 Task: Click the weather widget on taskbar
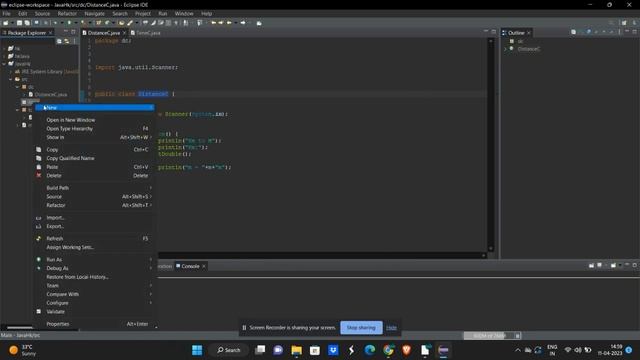coord(22,350)
